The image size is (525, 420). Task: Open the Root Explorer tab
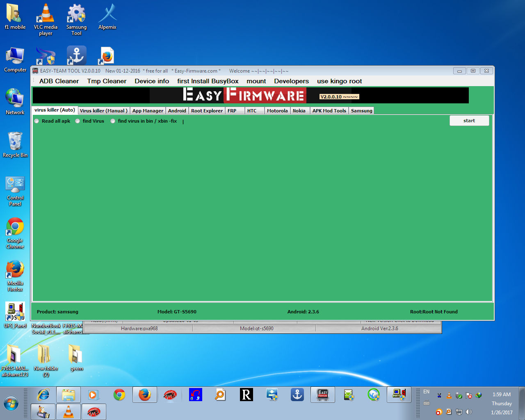(207, 111)
